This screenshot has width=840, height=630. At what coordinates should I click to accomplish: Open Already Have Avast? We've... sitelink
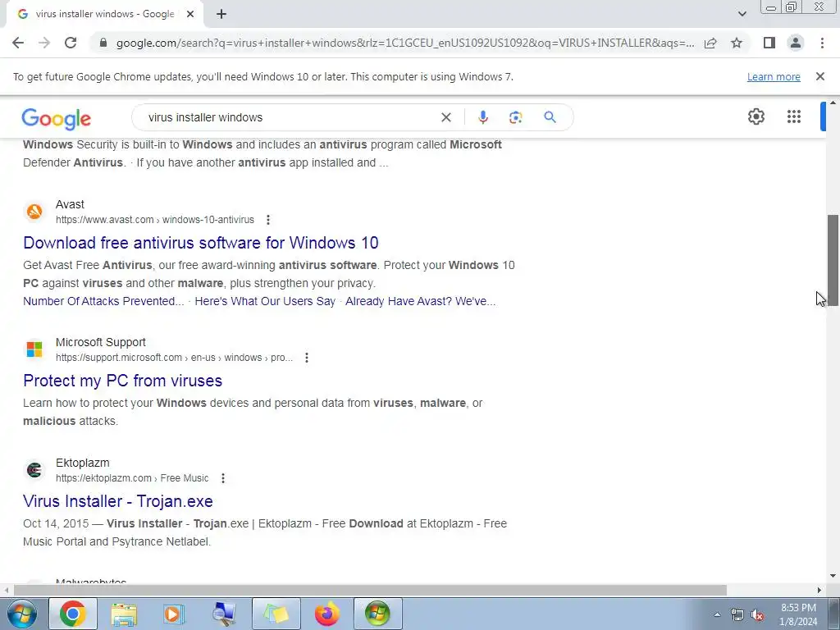point(421,301)
